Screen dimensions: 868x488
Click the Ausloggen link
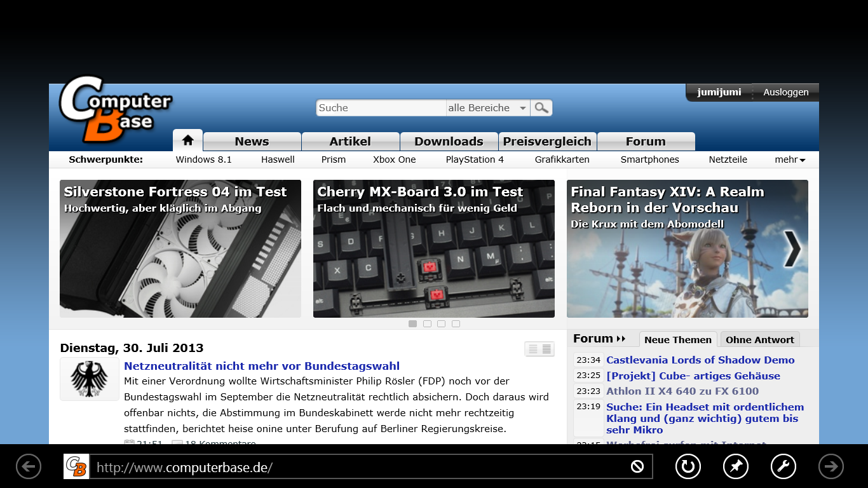(x=786, y=92)
